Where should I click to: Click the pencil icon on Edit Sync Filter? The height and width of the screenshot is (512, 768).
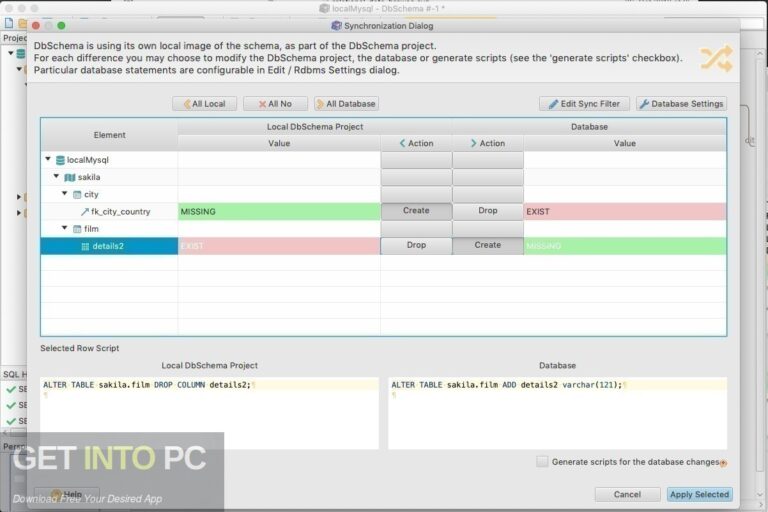(x=553, y=104)
